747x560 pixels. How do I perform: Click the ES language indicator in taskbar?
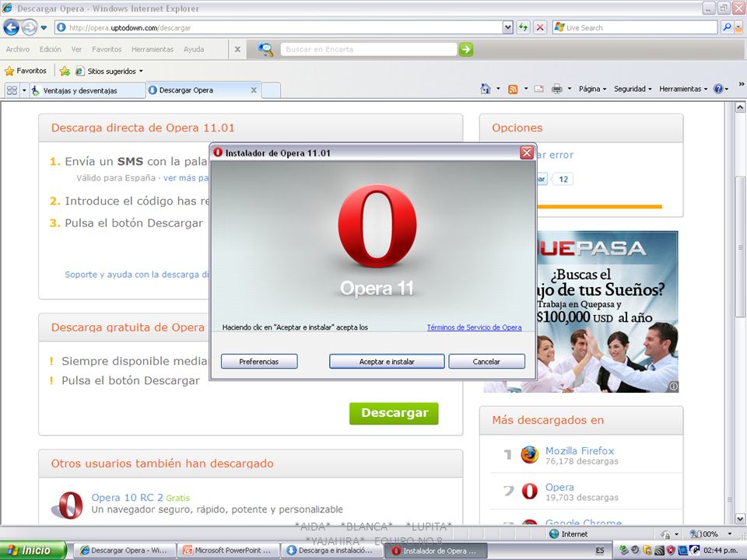(599, 551)
